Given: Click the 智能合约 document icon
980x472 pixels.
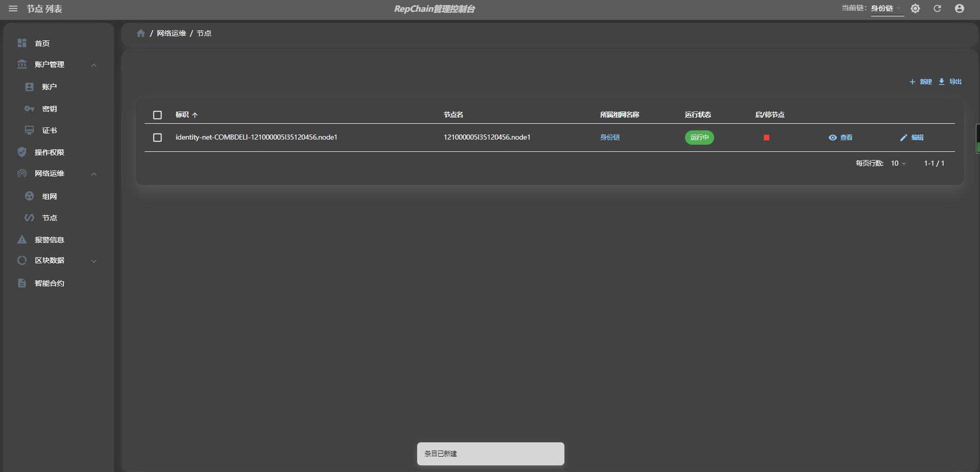Looking at the screenshot, I should 22,283.
